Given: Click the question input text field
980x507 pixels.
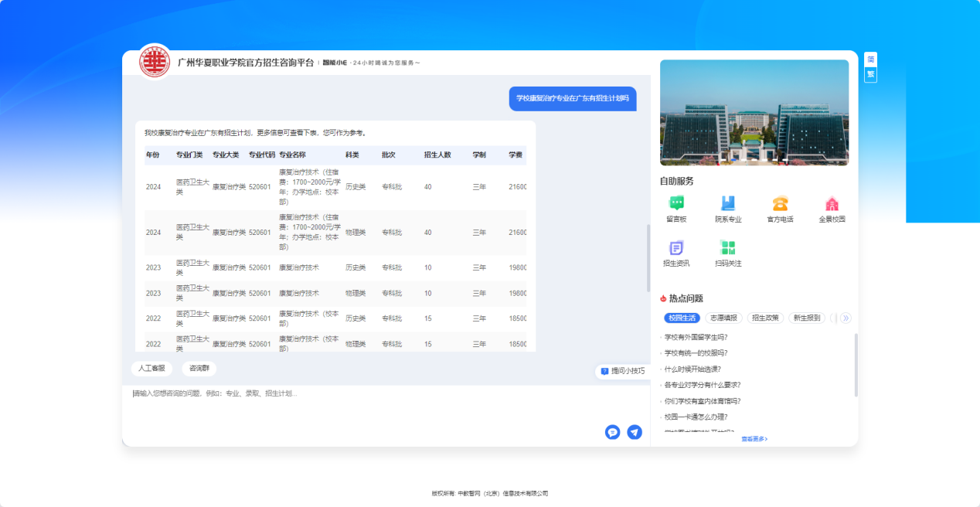Looking at the screenshot, I should click(x=386, y=406).
